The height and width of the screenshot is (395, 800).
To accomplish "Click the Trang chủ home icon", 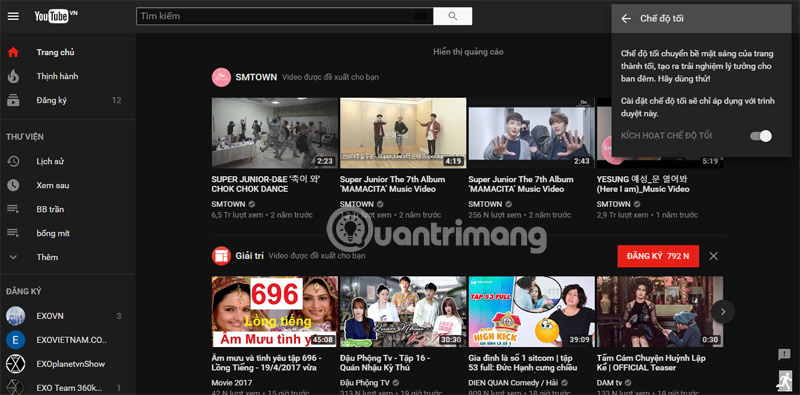I will pos(13,52).
